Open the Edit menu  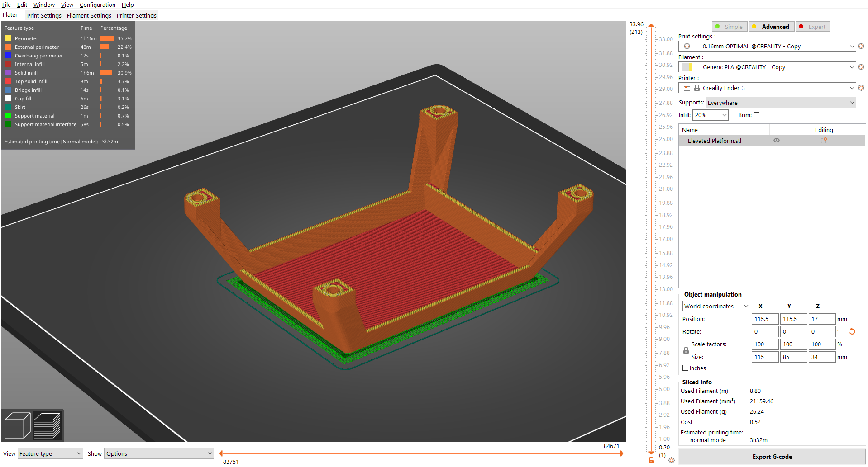tap(22, 5)
